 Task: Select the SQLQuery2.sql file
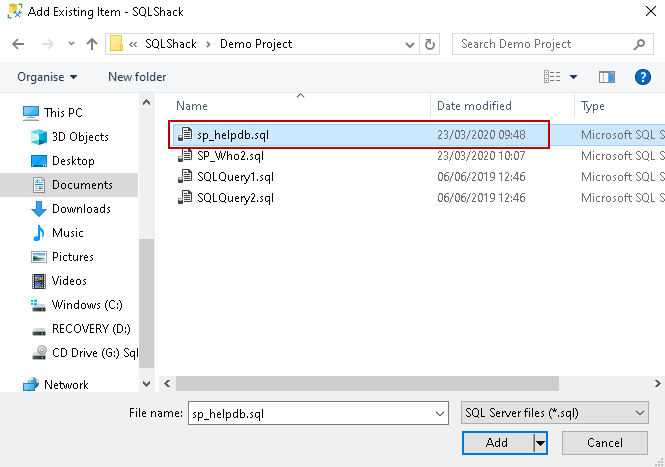point(235,198)
